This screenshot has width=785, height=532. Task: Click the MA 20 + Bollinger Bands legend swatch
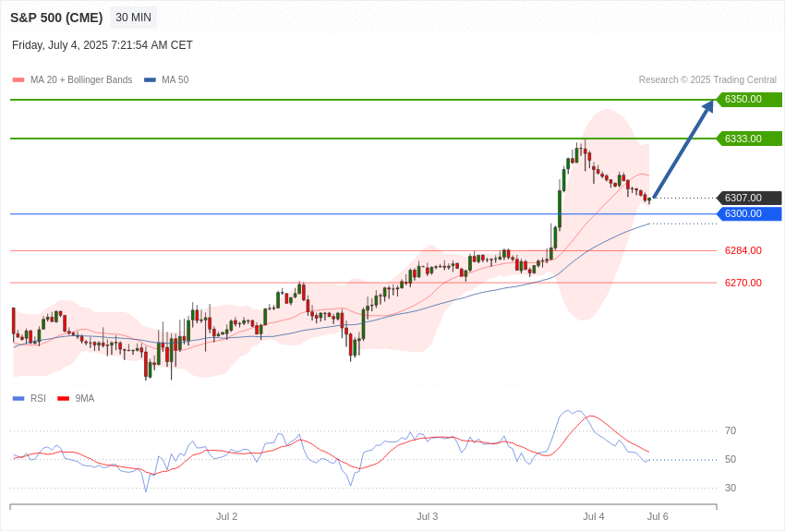18,80
